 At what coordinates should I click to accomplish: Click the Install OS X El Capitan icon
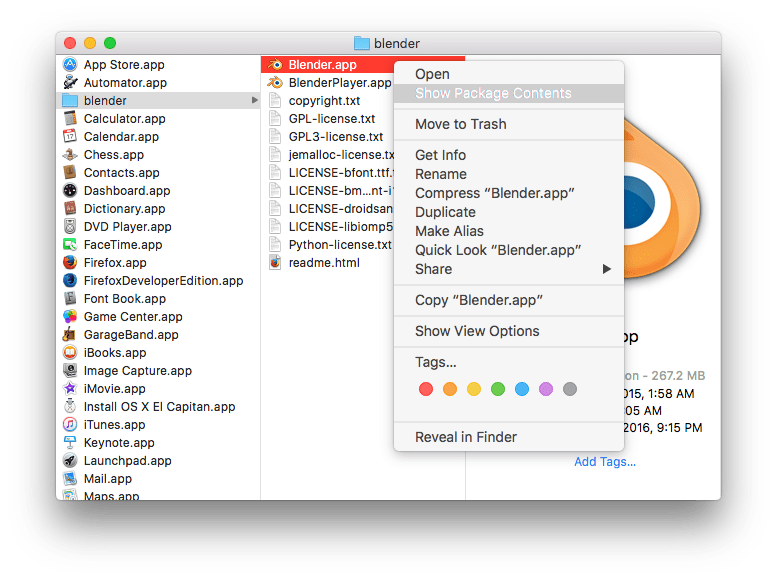point(70,406)
